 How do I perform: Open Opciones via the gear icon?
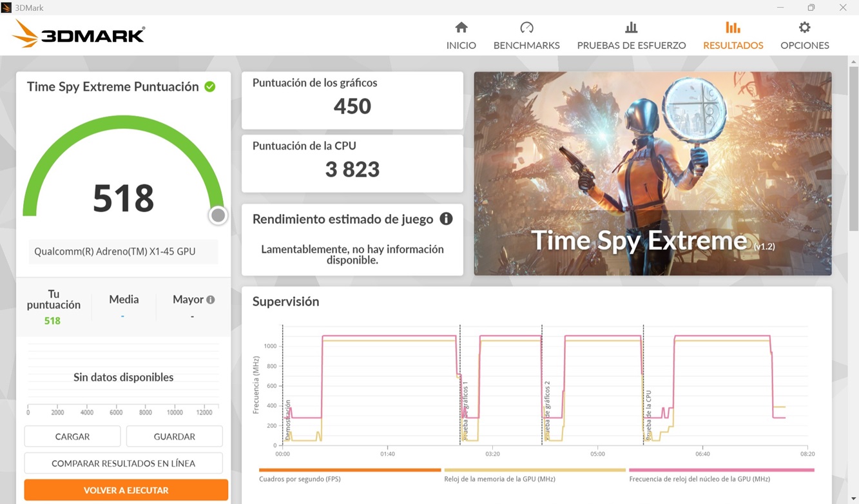(804, 28)
